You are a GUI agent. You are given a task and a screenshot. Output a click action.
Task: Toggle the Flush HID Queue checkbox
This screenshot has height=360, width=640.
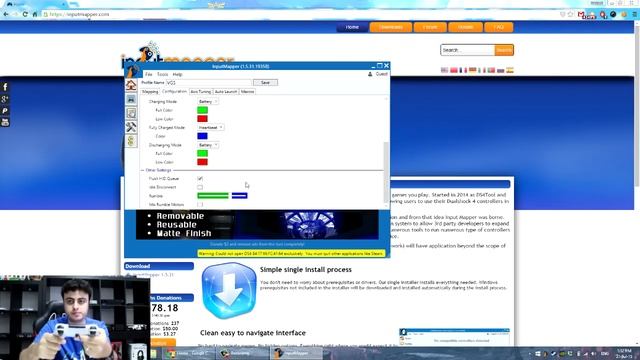pyautogui.click(x=200, y=179)
